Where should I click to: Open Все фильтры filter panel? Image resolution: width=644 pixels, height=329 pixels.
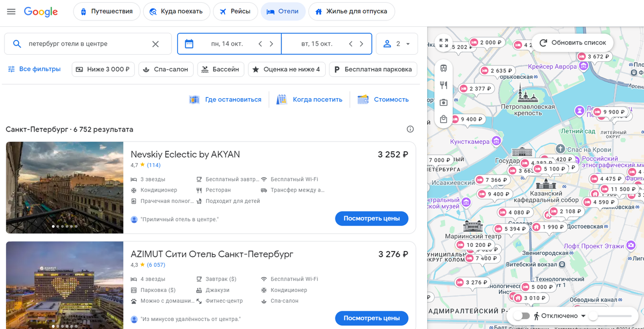[x=35, y=69]
